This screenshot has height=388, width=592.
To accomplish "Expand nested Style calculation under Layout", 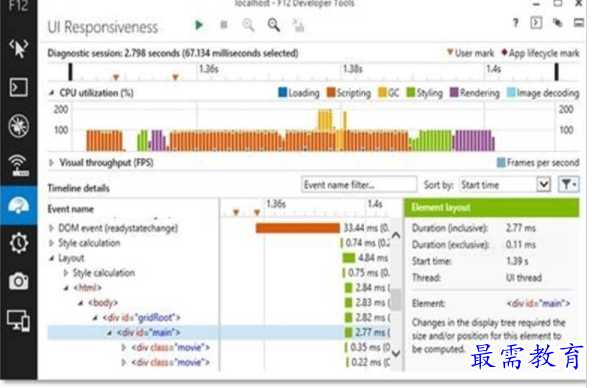I will coord(66,273).
